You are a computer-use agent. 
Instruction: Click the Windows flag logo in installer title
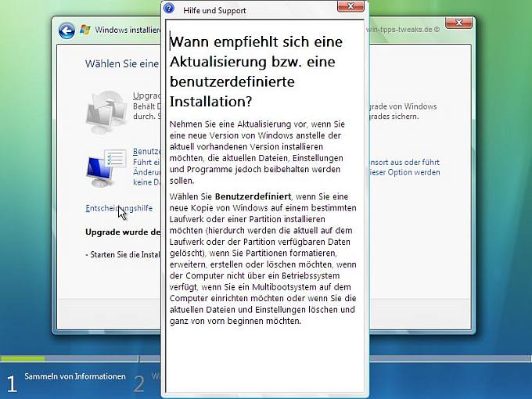(84, 30)
